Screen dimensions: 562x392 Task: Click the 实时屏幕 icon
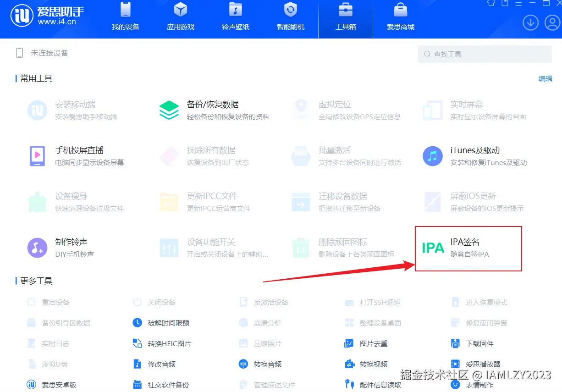click(432, 110)
